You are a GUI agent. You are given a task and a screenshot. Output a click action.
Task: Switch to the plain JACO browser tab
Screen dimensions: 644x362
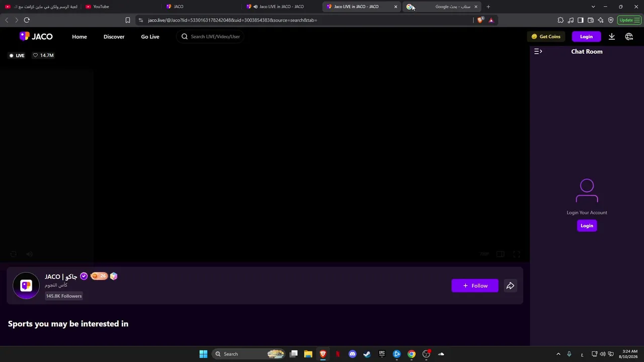pyautogui.click(x=201, y=7)
